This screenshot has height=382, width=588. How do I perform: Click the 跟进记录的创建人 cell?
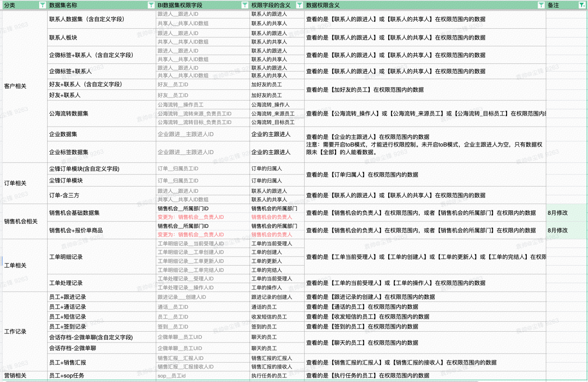pos(277,297)
